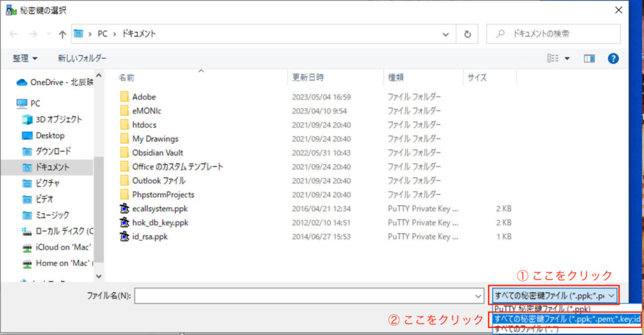644x335 pixels.
Task: Open help with the question mark icon
Action: pyautogui.click(x=613, y=58)
